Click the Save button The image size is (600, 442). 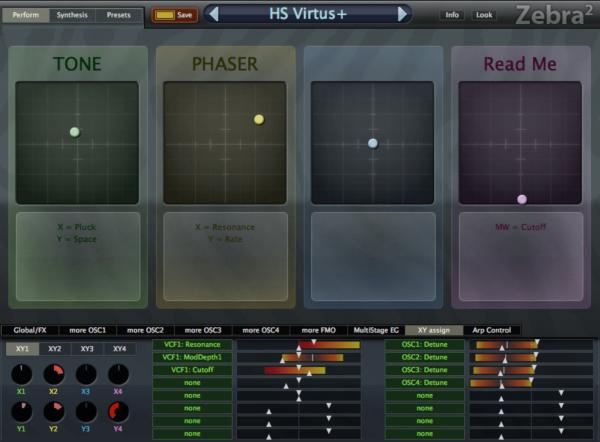pyautogui.click(x=174, y=15)
